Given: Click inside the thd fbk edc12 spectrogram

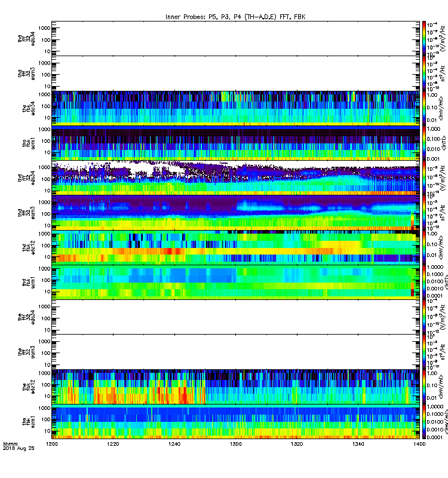Looking at the screenshot, I should click(235, 247).
